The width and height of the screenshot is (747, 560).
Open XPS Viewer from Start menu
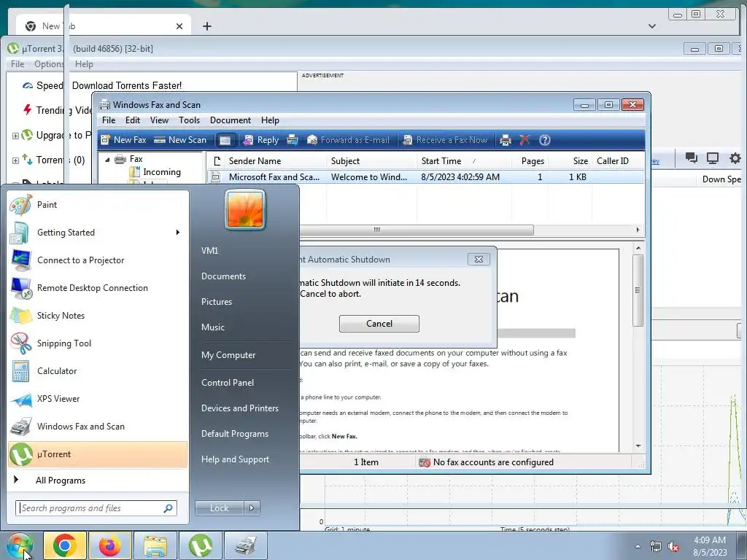[98, 399]
